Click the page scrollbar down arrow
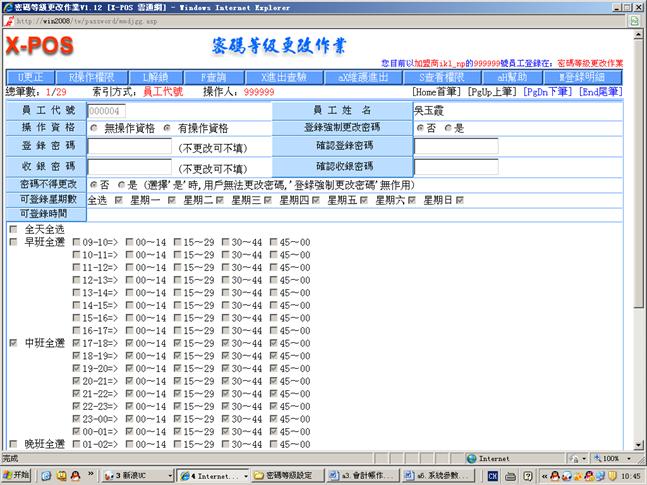 [640, 443]
